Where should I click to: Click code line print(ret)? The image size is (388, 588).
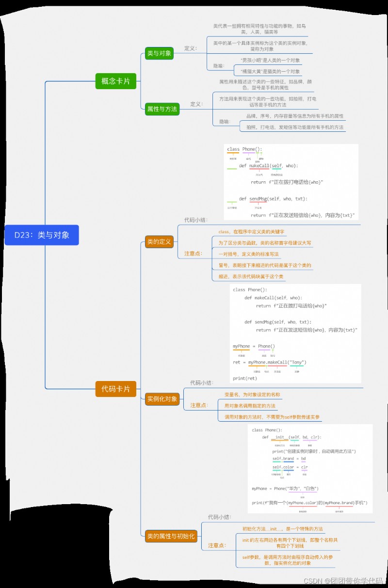click(245, 379)
